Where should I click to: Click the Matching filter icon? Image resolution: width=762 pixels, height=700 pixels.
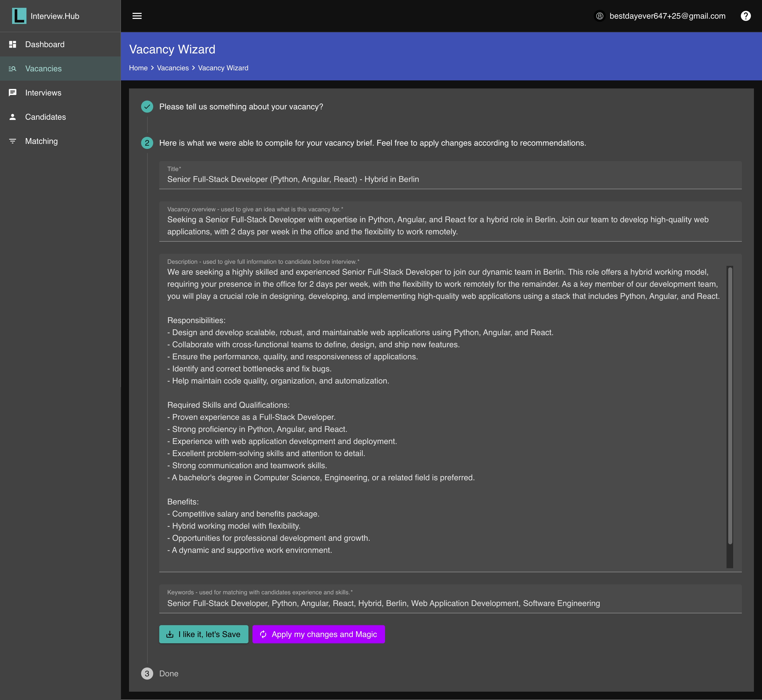tap(13, 141)
